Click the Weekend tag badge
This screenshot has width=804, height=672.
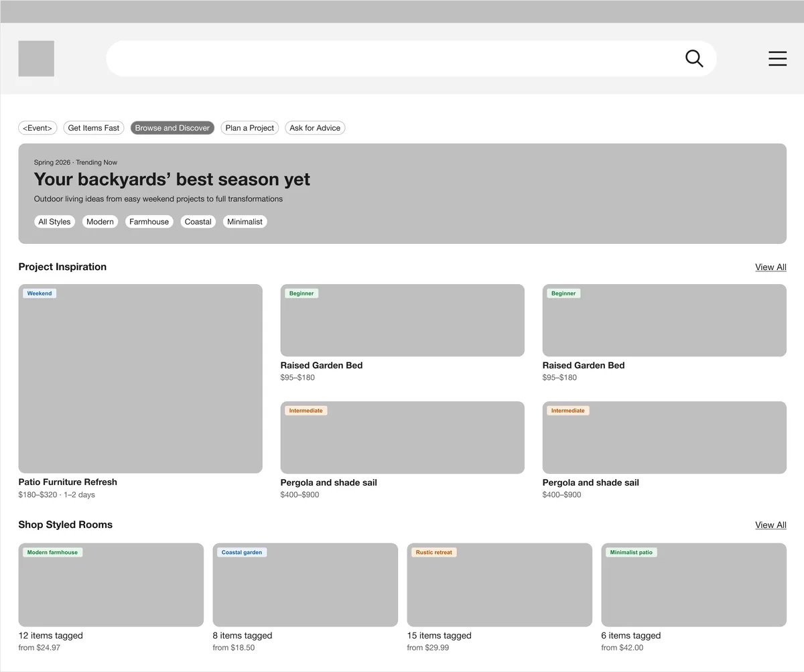(x=40, y=293)
